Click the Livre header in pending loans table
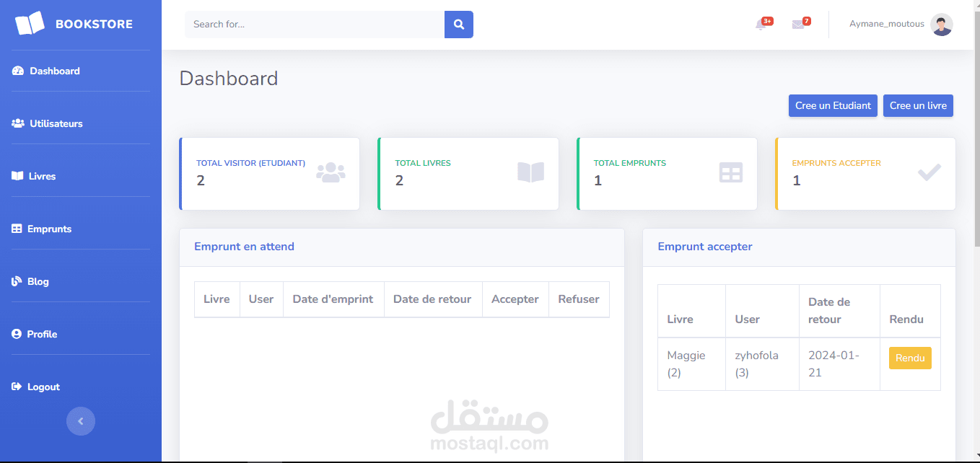The height and width of the screenshot is (463, 980). (216, 299)
